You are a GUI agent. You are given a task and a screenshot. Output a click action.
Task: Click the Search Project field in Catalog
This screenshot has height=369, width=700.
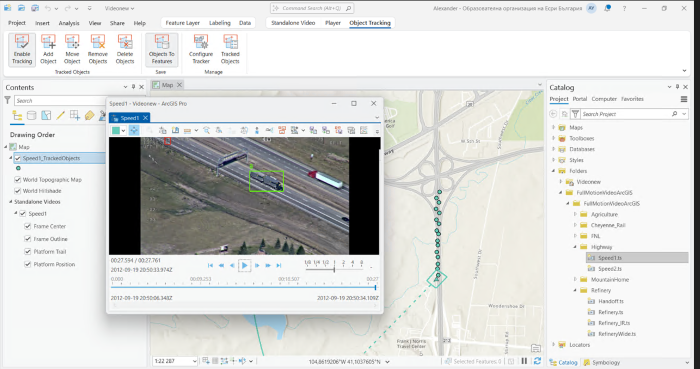tap(629, 114)
